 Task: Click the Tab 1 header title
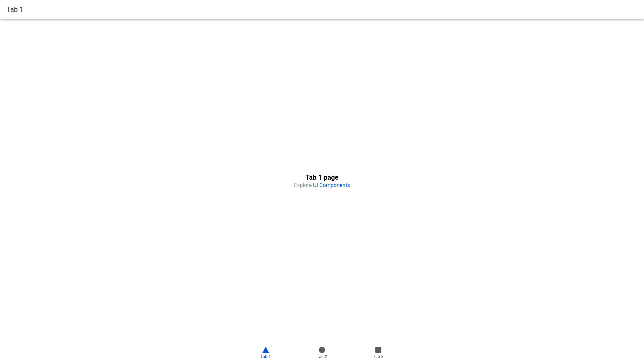tap(15, 9)
